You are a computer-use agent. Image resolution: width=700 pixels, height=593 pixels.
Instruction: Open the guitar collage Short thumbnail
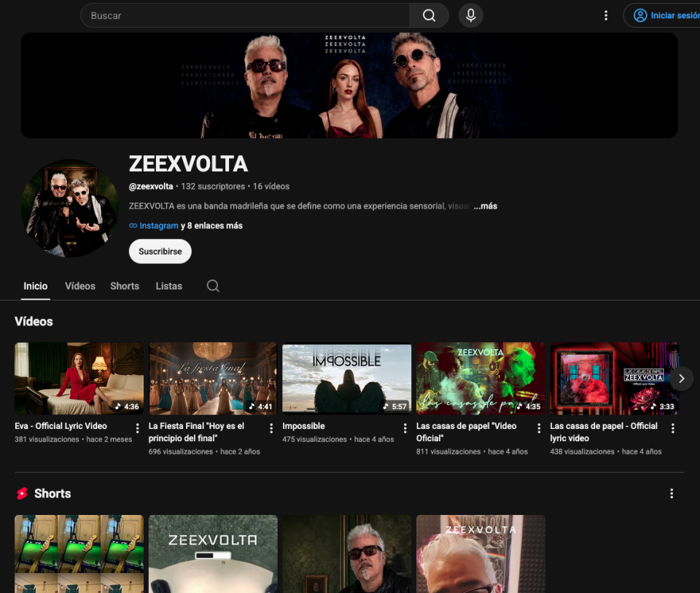tap(79, 554)
